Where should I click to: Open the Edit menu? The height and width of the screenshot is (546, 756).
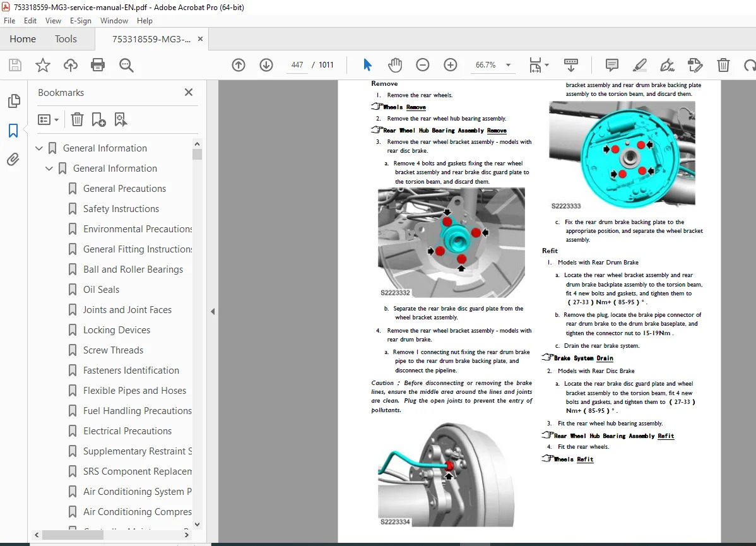(30, 21)
